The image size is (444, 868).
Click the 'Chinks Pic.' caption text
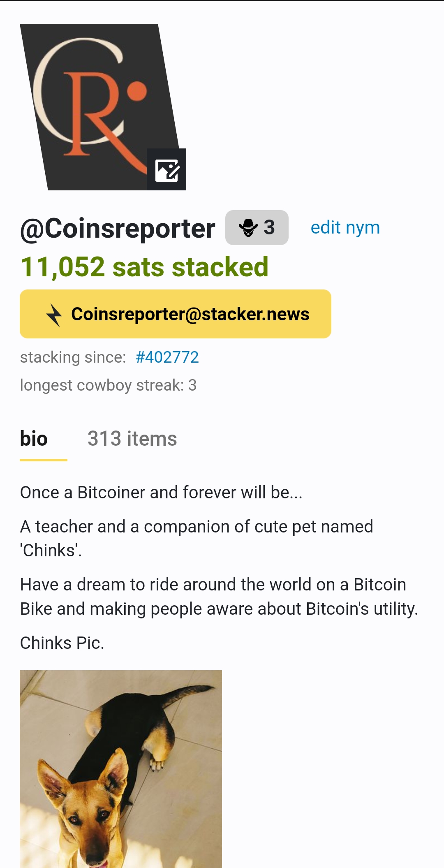coord(62,643)
